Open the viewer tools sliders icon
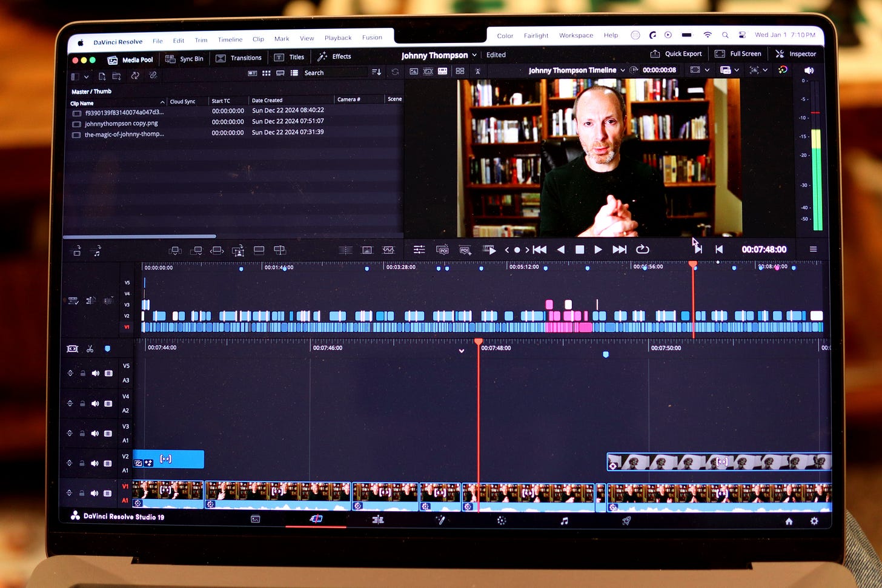 tap(419, 249)
